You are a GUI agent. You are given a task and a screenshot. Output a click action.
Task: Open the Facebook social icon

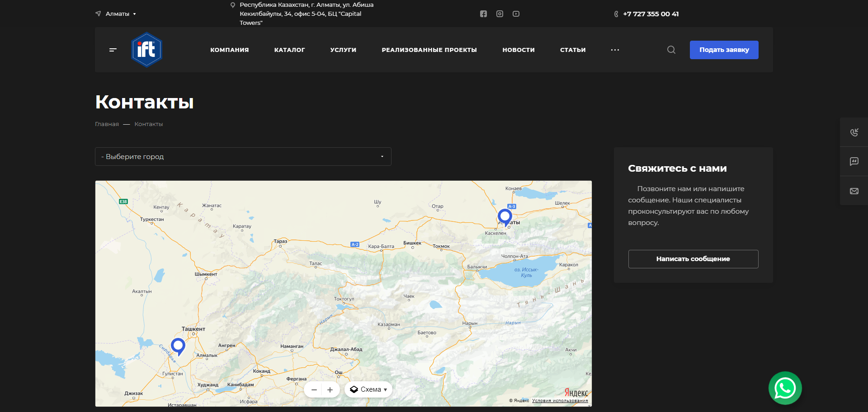pos(483,14)
